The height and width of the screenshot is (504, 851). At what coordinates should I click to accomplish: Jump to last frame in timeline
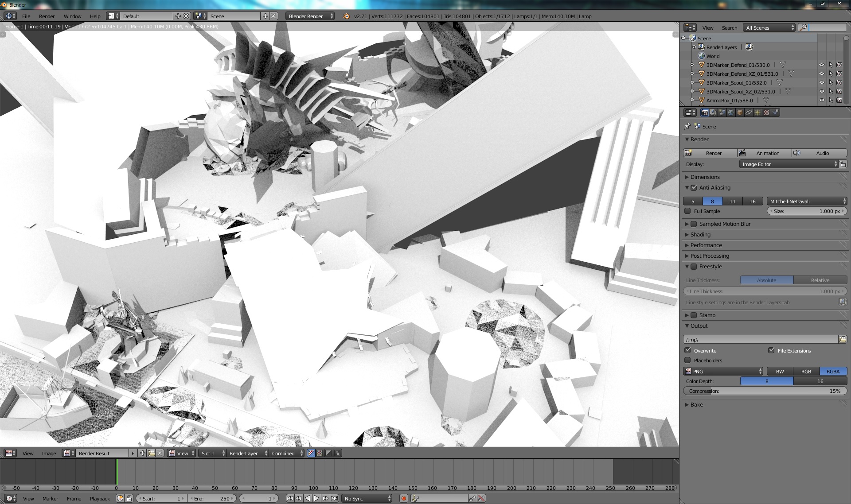pos(334,498)
